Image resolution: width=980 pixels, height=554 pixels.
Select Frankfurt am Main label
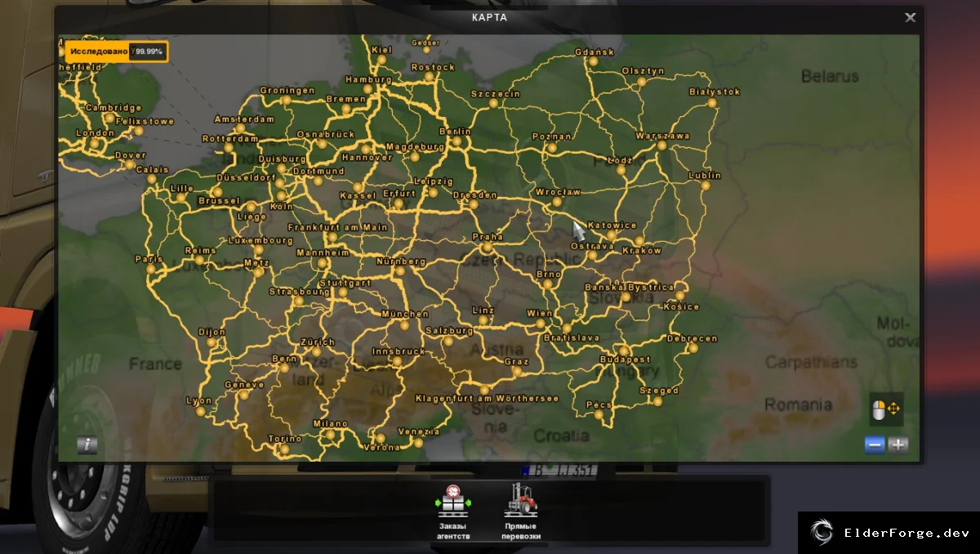coord(337,227)
